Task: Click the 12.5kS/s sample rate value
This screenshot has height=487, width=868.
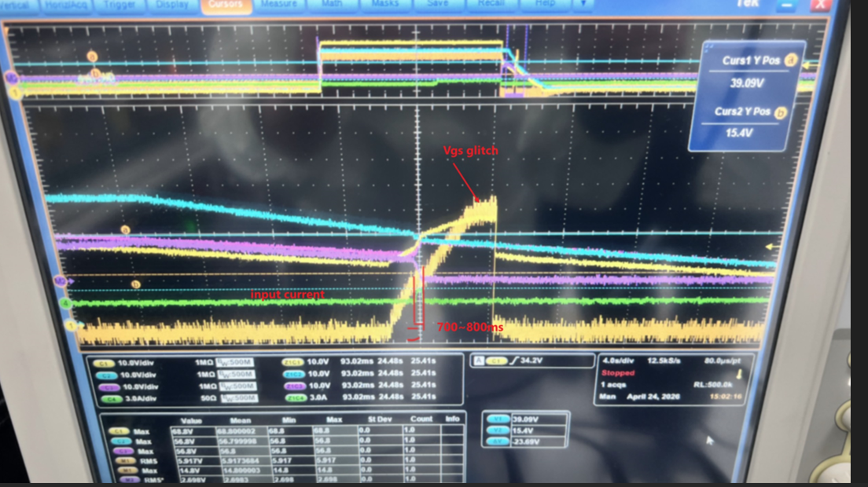Action: [664, 361]
